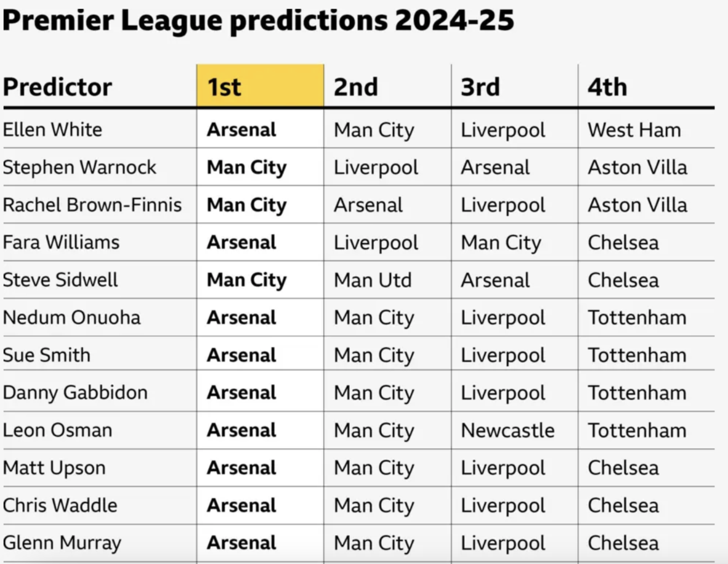Select Danny Gabbidon's name
The height and width of the screenshot is (564, 728).
[75, 393]
